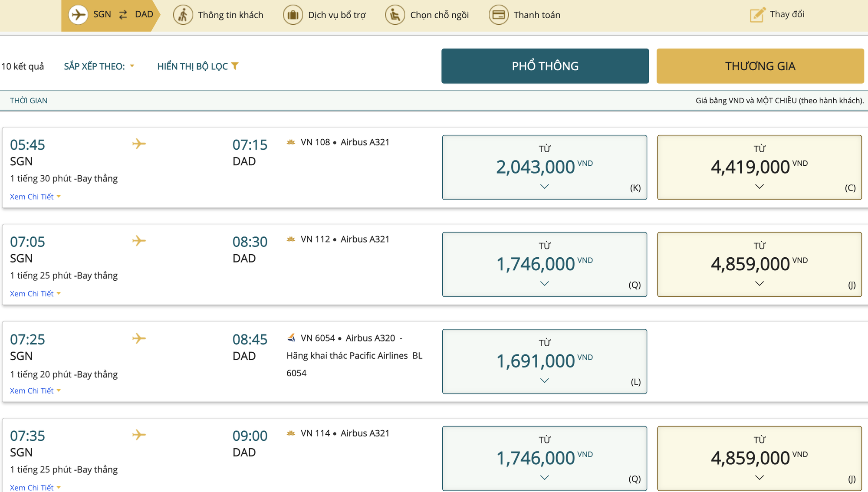Select the THƯƠNG GIA business tab
Viewport: 868px width, 492px height.
pos(760,66)
